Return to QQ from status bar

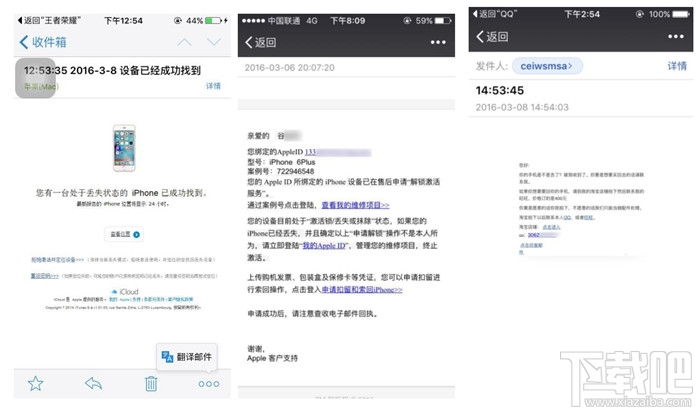(495, 14)
